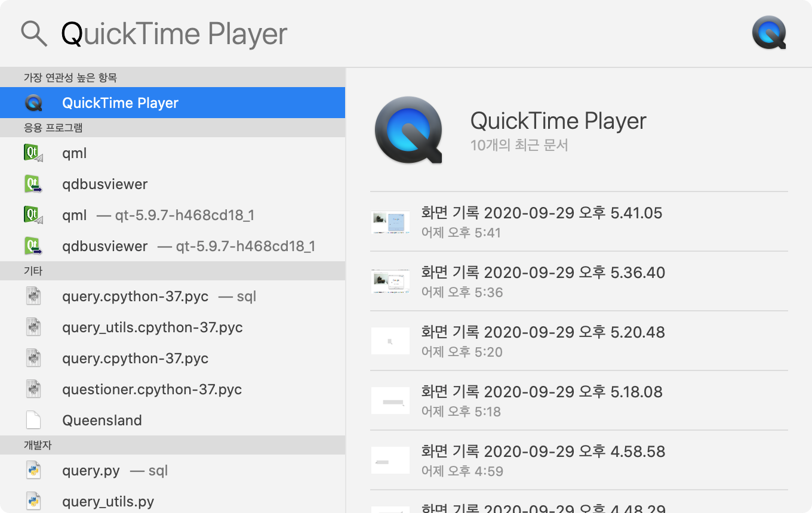Open recording 화면 기록 오후 5.41.05

pyautogui.click(x=579, y=221)
